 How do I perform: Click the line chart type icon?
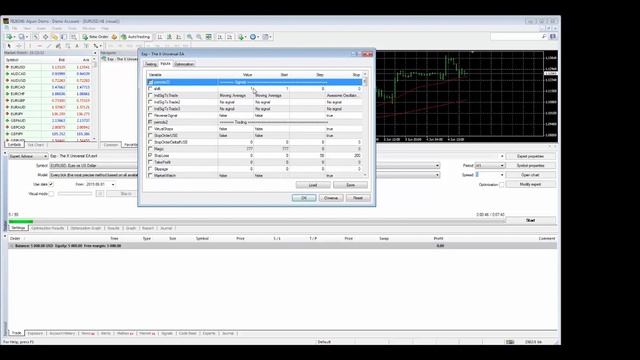(179, 37)
